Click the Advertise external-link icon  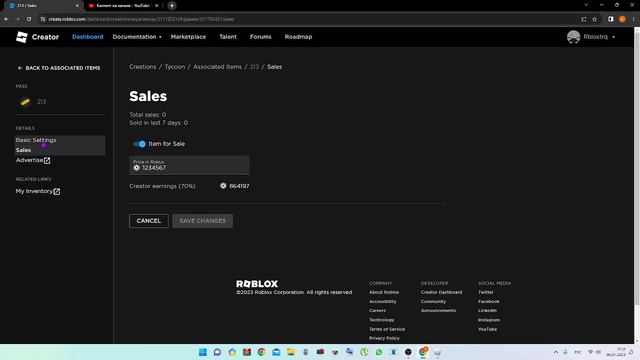[47, 161]
